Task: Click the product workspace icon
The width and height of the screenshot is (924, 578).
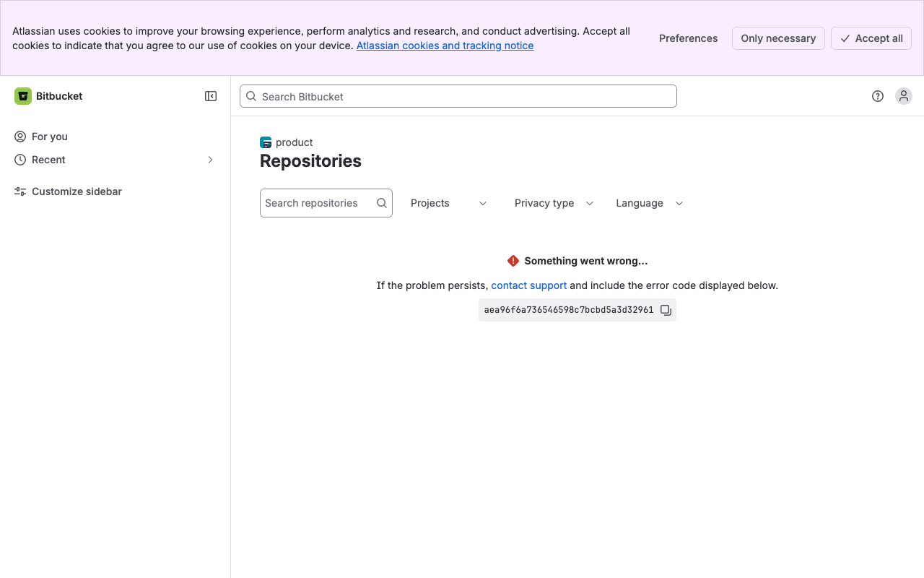Action: [266, 142]
